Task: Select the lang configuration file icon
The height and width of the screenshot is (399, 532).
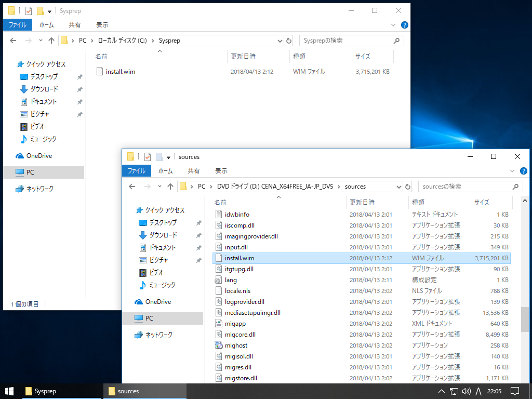Action: tap(219, 280)
